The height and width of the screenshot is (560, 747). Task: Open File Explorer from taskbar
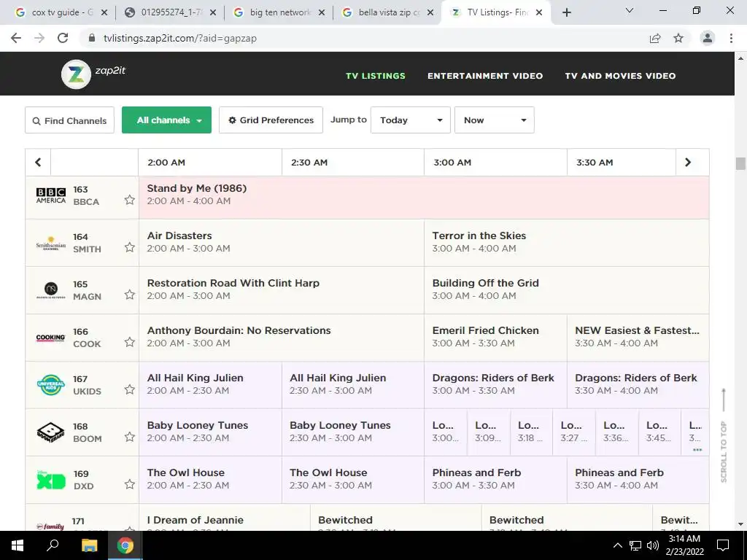click(x=89, y=545)
